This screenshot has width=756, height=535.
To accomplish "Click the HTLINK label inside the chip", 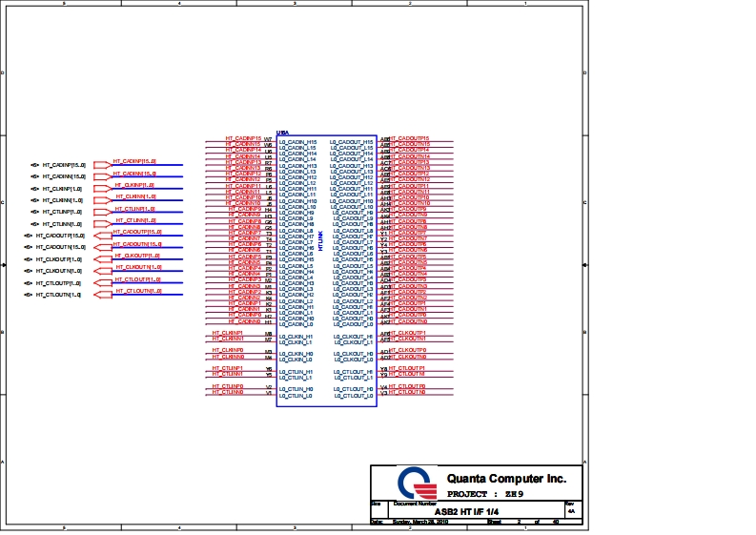I will tap(321, 239).
